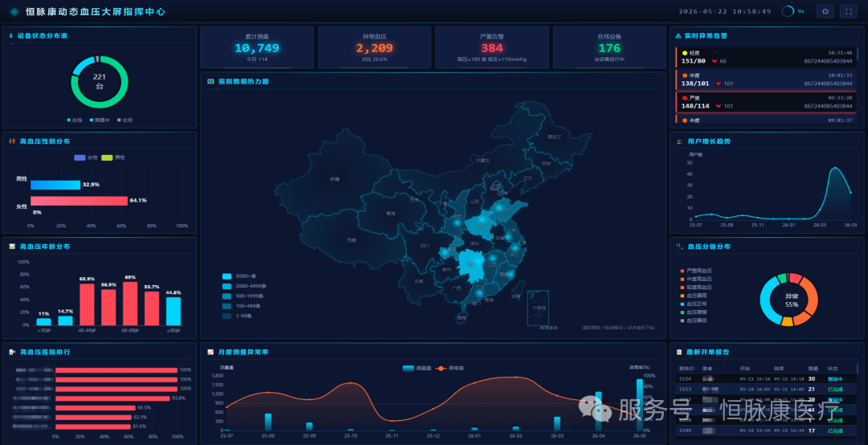Open the settings gear in the header
Viewport: 868px width, 445px height.
825,11
